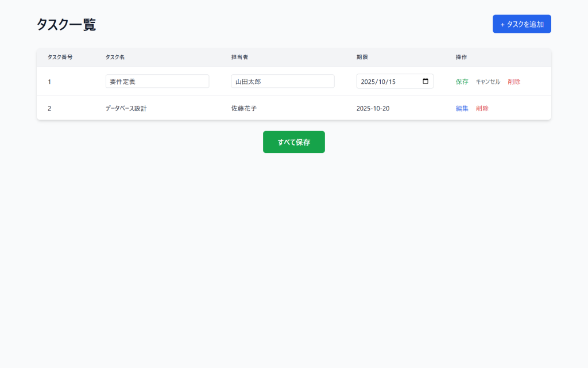
Task: Open the calendar picker in the deadline field
Action: [425, 81]
